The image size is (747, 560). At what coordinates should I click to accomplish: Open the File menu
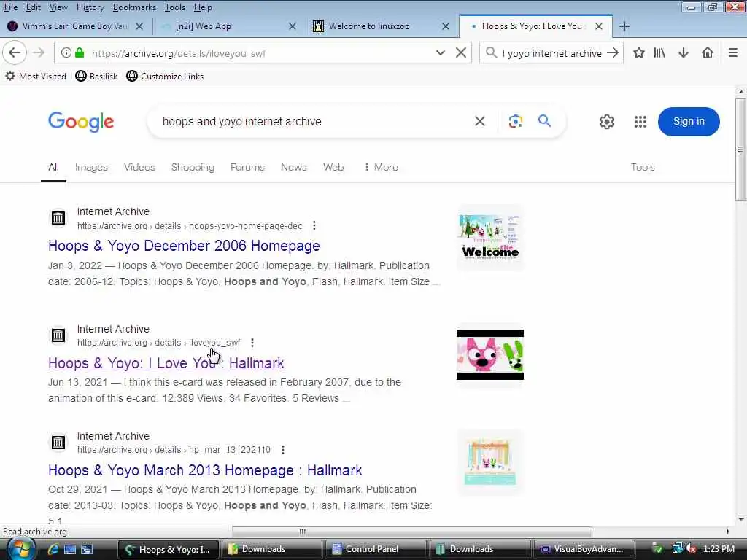(x=10, y=7)
